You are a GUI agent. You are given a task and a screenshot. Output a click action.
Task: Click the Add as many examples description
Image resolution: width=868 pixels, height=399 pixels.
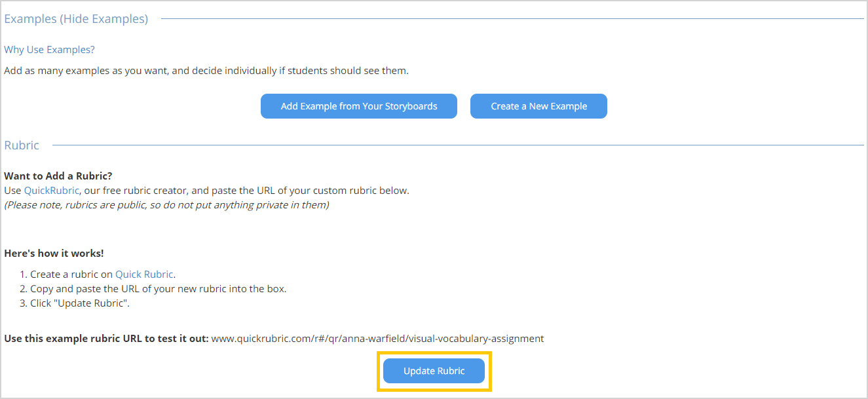tap(206, 71)
